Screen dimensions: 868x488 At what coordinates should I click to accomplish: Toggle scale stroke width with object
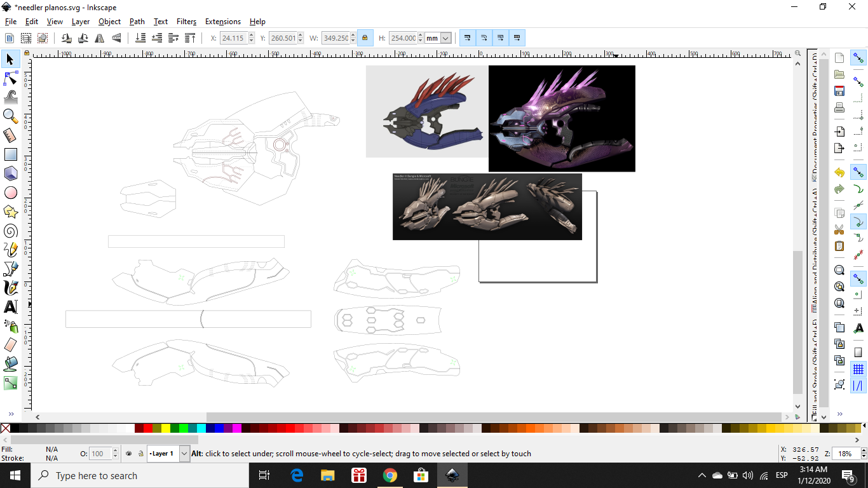click(467, 38)
